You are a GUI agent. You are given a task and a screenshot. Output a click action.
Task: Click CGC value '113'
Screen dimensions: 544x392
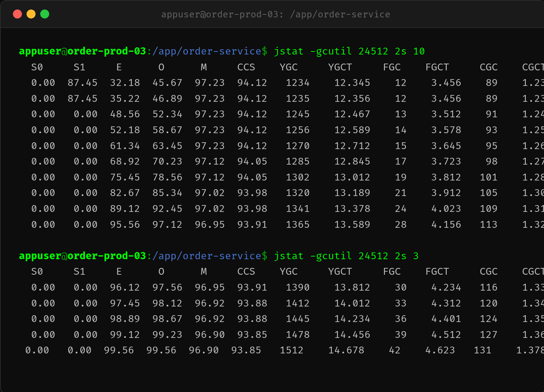coord(489,224)
